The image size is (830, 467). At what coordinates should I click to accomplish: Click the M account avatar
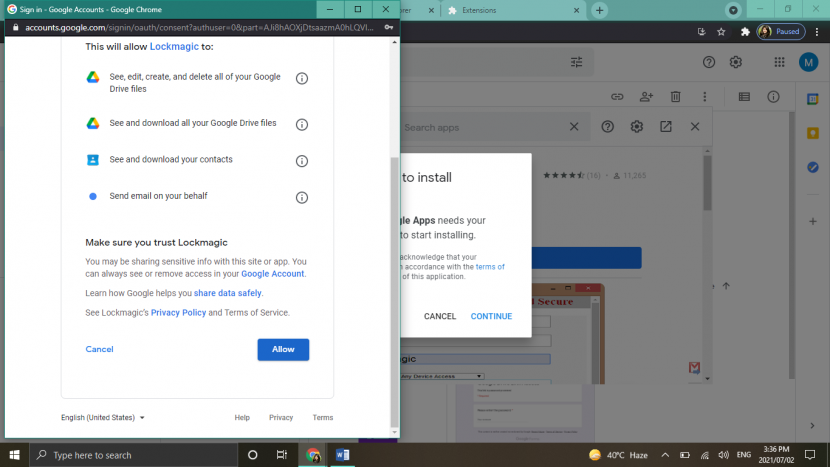[x=808, y=62]
